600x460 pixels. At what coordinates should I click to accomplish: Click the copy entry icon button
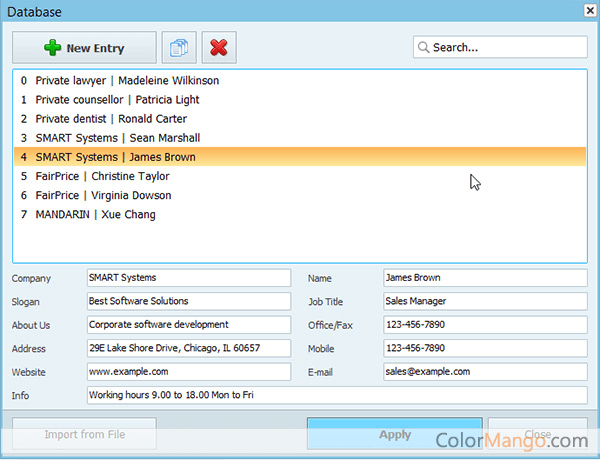tap(180, 48)
